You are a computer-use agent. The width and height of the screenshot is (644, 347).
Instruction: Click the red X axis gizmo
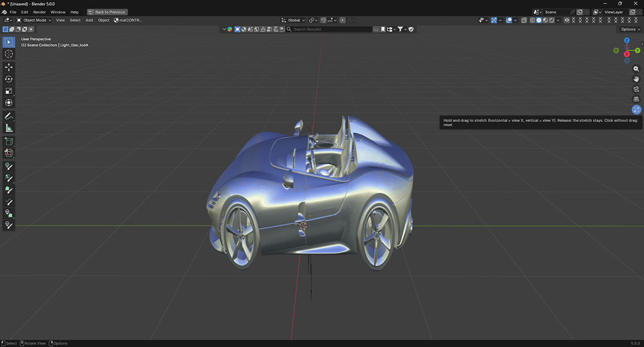pos(627,54)
